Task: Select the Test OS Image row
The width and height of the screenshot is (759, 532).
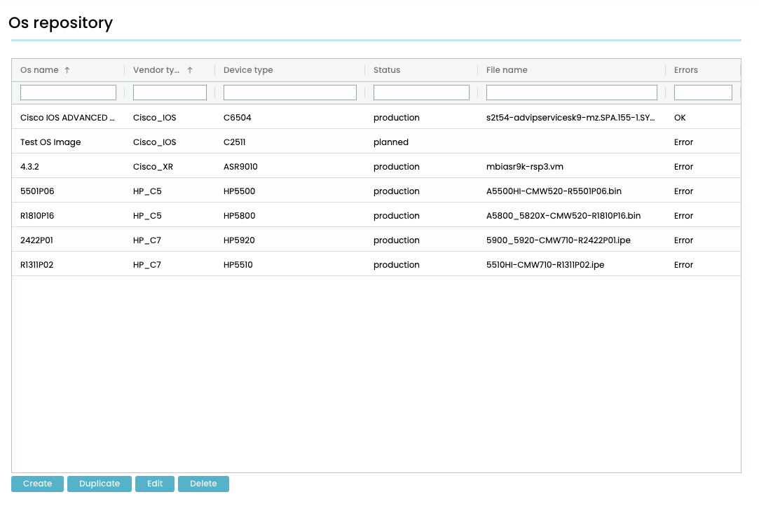Action: (x=50, y=142)
